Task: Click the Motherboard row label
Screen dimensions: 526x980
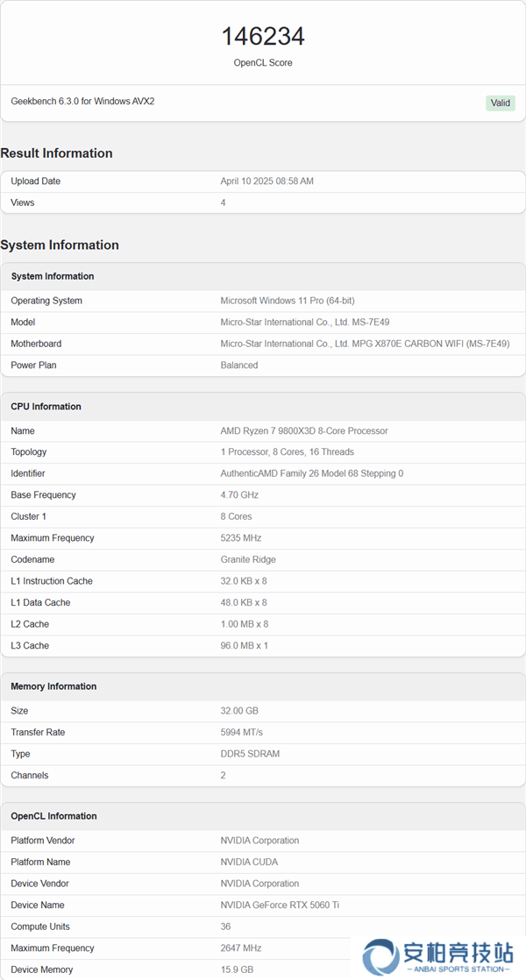Action: (x=36, y=344)
